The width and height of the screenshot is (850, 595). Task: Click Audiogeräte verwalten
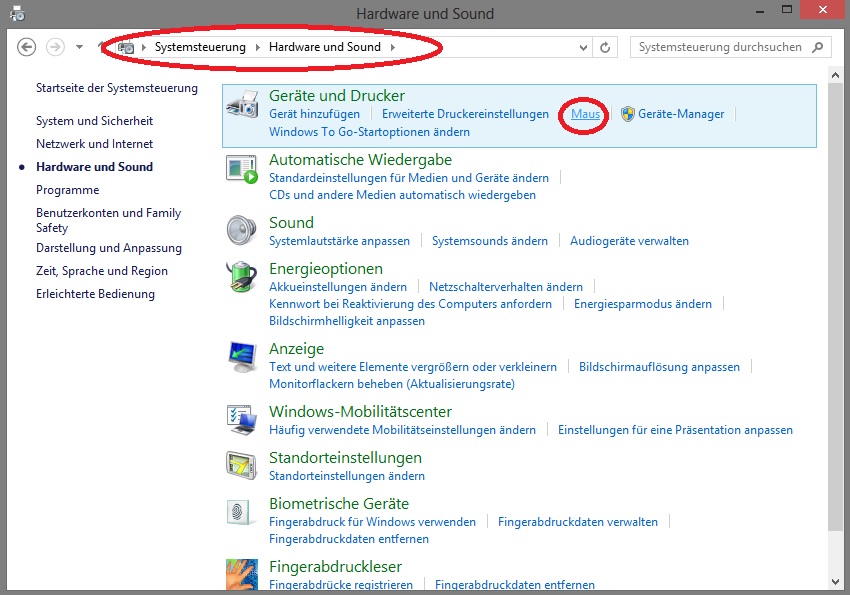click(x=629, y=241)
